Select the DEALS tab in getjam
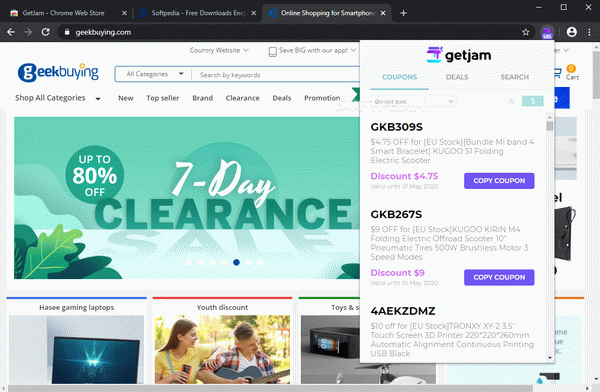The image size is (600, 392). tap(457, 77)
